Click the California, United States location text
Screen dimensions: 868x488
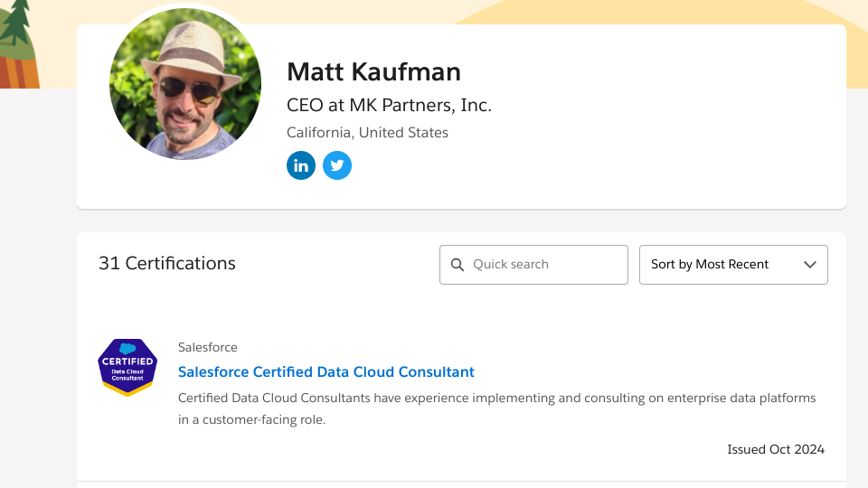point(367,133)
